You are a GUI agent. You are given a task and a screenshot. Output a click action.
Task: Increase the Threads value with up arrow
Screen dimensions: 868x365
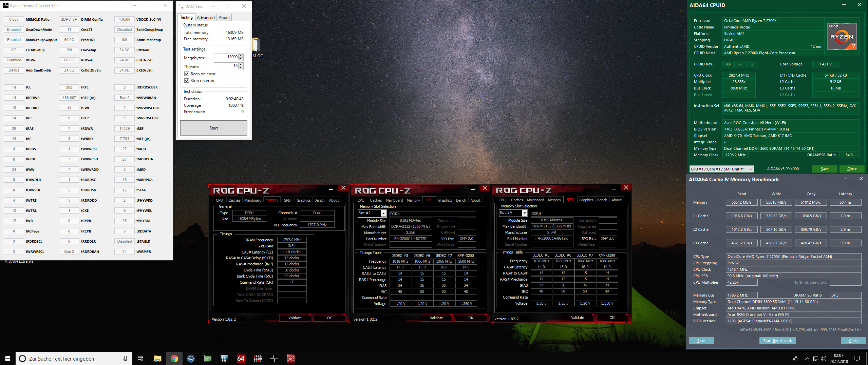(x=241, y=64)
